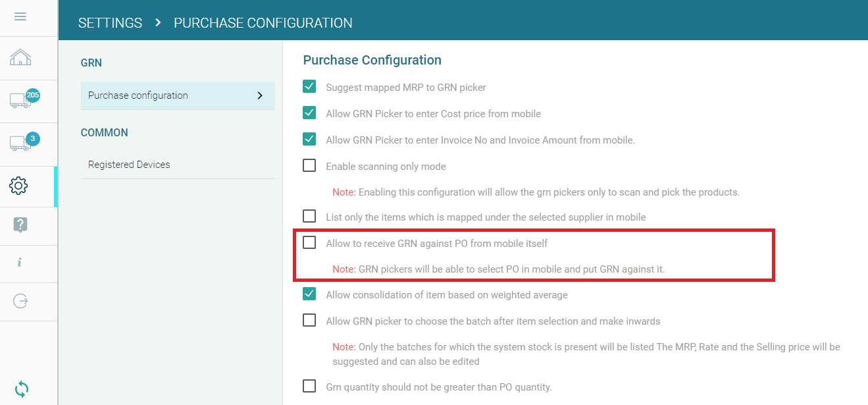Screen dimensions: 868x405
Task: Open the hamburger menu icon
Action: 20,16
